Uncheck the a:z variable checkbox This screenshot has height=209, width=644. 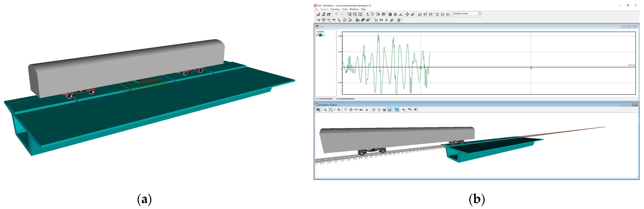[x=317, y=35]
